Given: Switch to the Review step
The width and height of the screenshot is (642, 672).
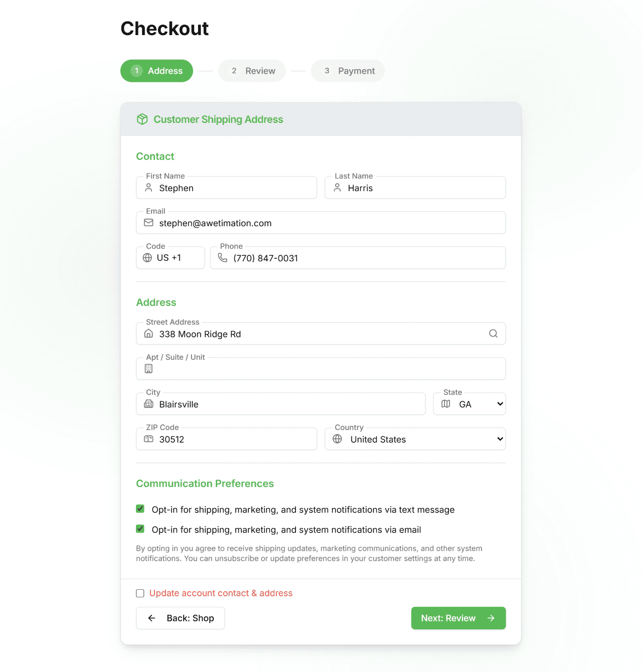Looking at the screenshot, I should (252, 71).
